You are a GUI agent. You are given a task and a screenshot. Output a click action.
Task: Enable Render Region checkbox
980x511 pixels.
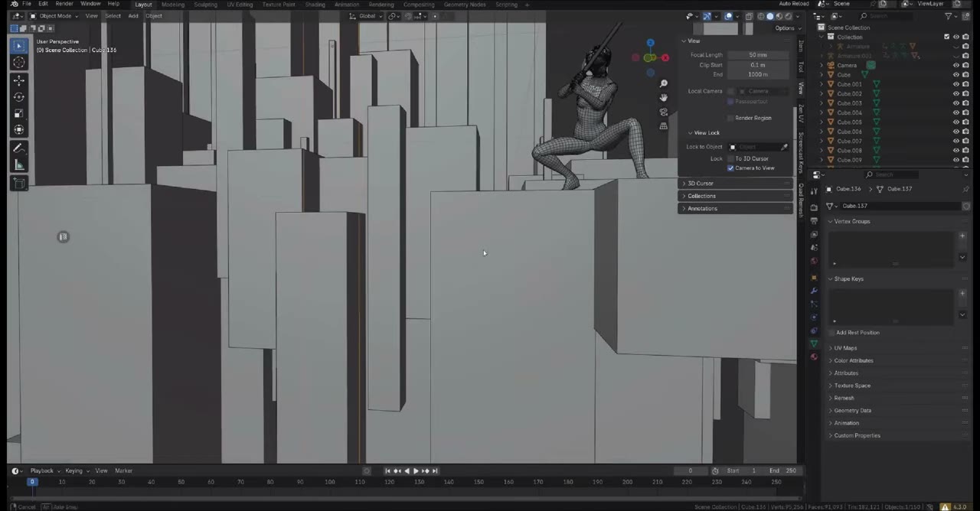click(730, 119)
